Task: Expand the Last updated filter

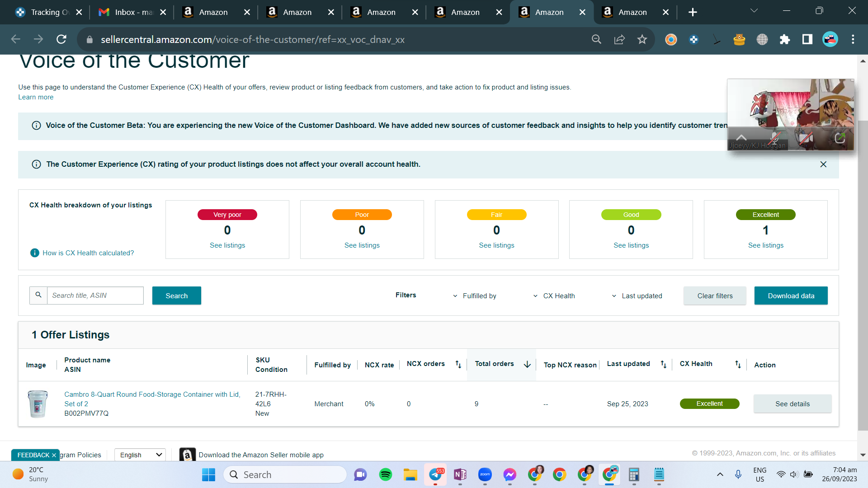Action: 637,296
